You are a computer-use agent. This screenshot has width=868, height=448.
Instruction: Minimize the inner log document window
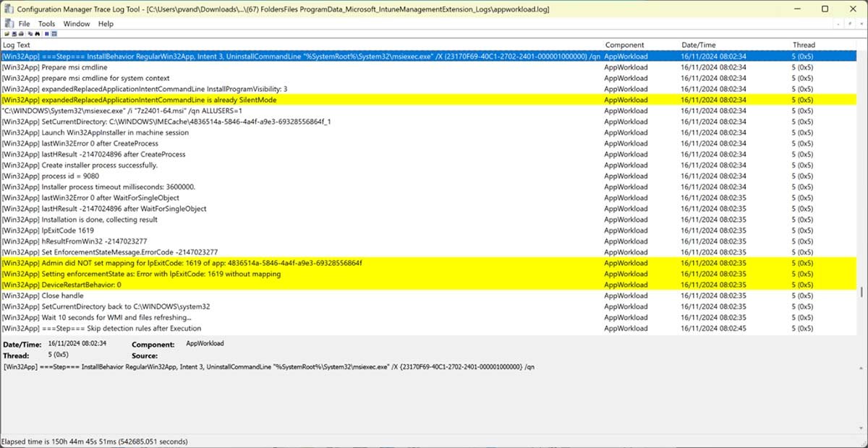(840, 24)
